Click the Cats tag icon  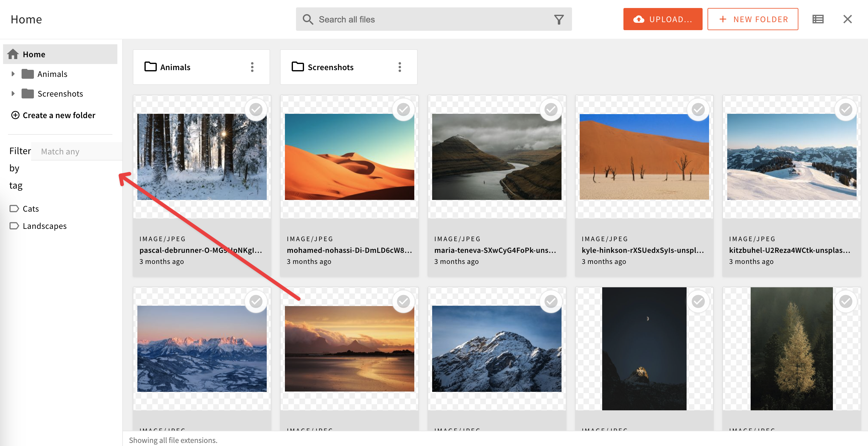(14, 208)
